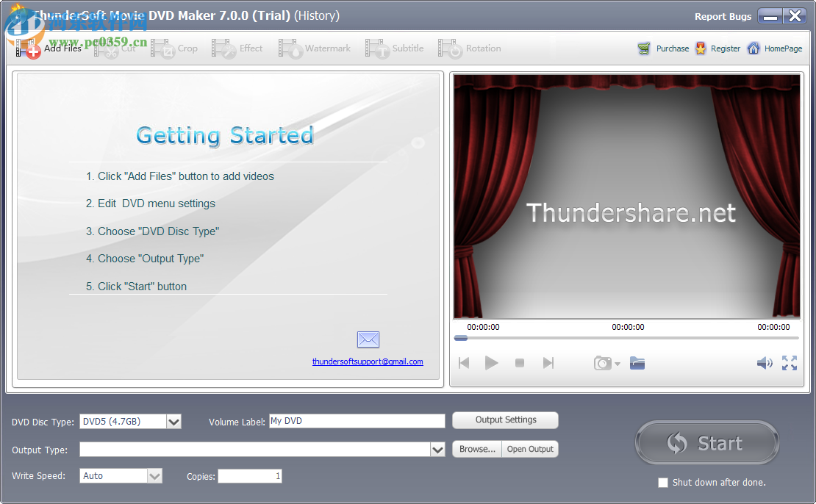Screen dimensions: 816x504
Task: Toggle fullscreen preview mode
Action: click(790, 362)
